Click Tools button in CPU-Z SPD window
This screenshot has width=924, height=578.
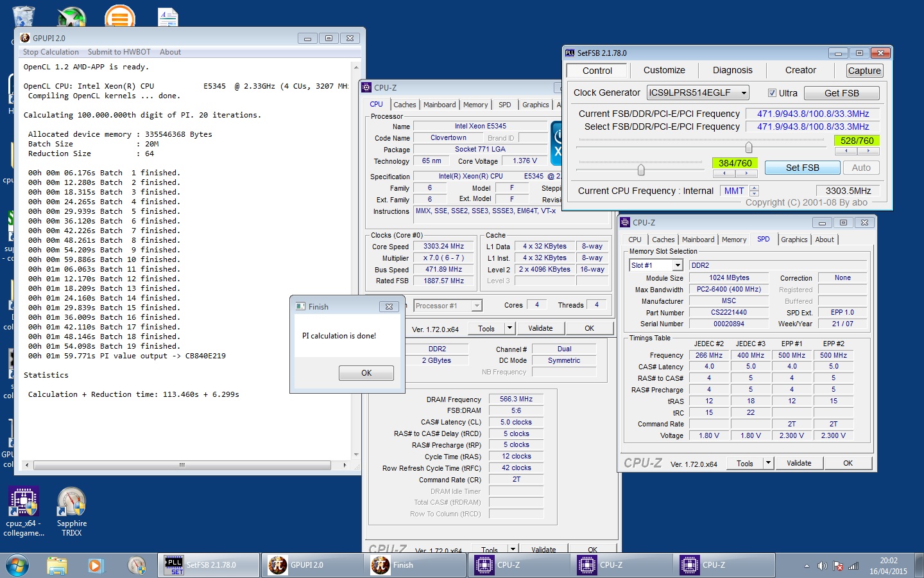[745, 463]
